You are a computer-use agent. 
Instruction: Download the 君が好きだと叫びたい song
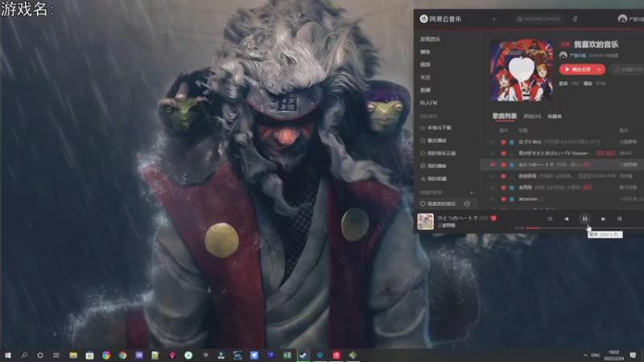[x=512, y=153]
